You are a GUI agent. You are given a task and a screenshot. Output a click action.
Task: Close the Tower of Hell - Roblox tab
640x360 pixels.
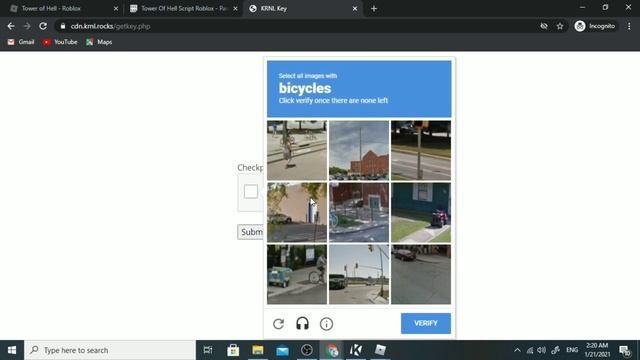coord(116,9)
